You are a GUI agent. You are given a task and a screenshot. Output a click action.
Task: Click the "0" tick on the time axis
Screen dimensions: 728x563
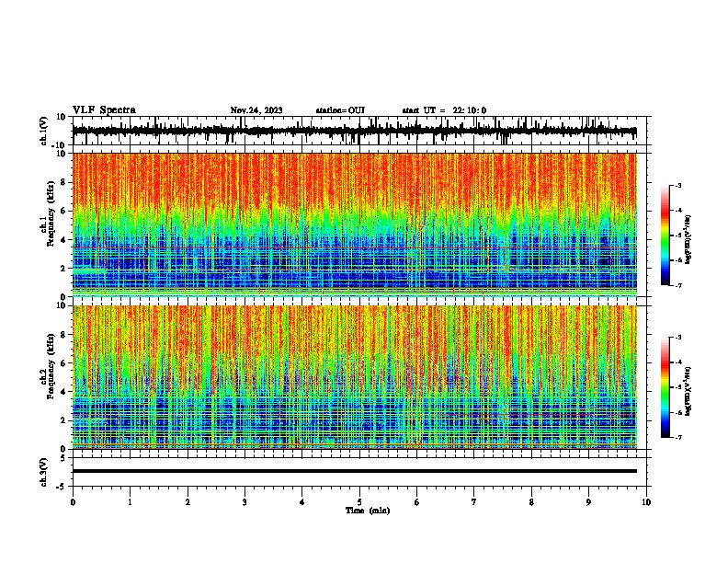click(73, 502)
